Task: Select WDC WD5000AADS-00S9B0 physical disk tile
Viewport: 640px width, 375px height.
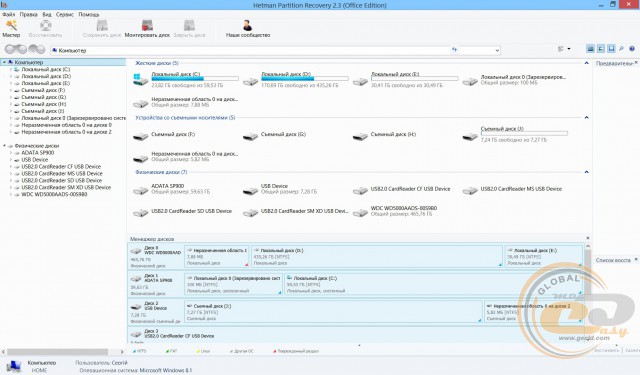Action: 395,211
